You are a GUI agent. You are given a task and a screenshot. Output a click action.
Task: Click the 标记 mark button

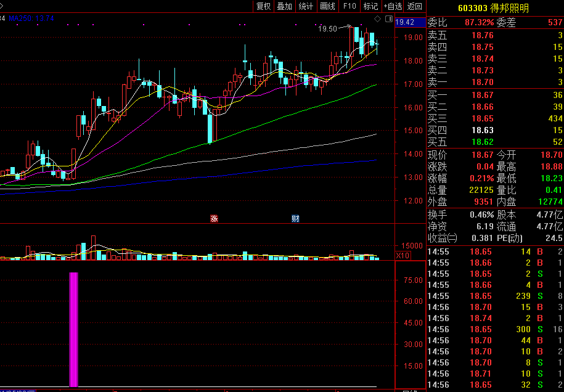tap(371, 6)
